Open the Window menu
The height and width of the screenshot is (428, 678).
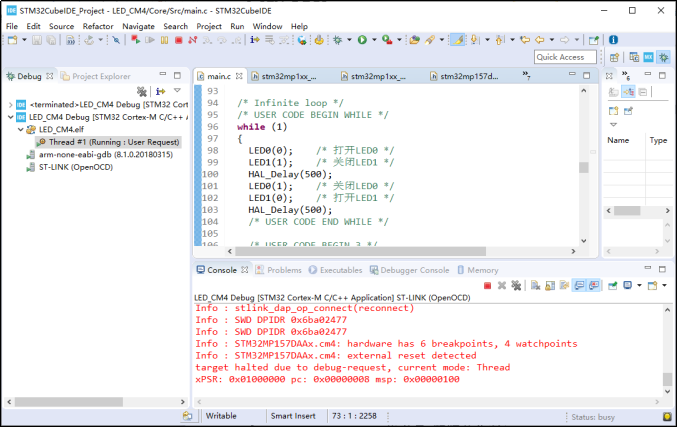pyautogui.click(x=267, y=26)
